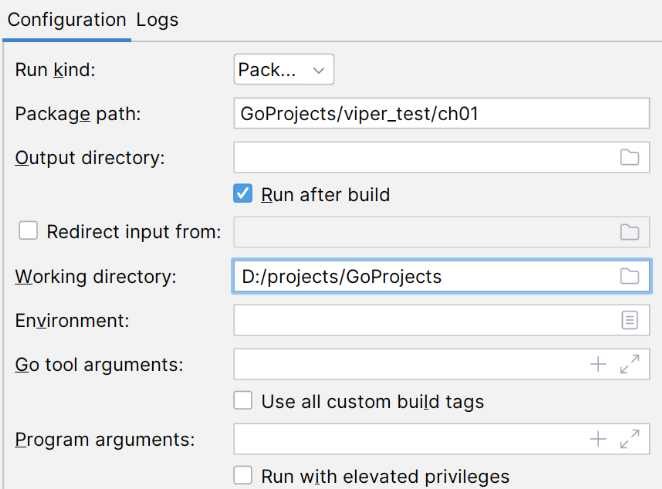
Task: Expand Go tool arguments field
Action: tap(629, 364)
